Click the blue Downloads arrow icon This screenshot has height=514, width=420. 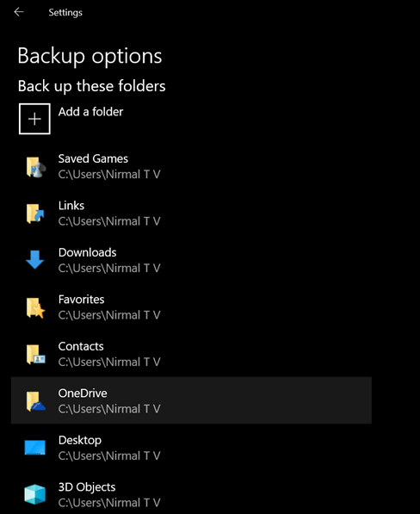click(x=34, y=260)
